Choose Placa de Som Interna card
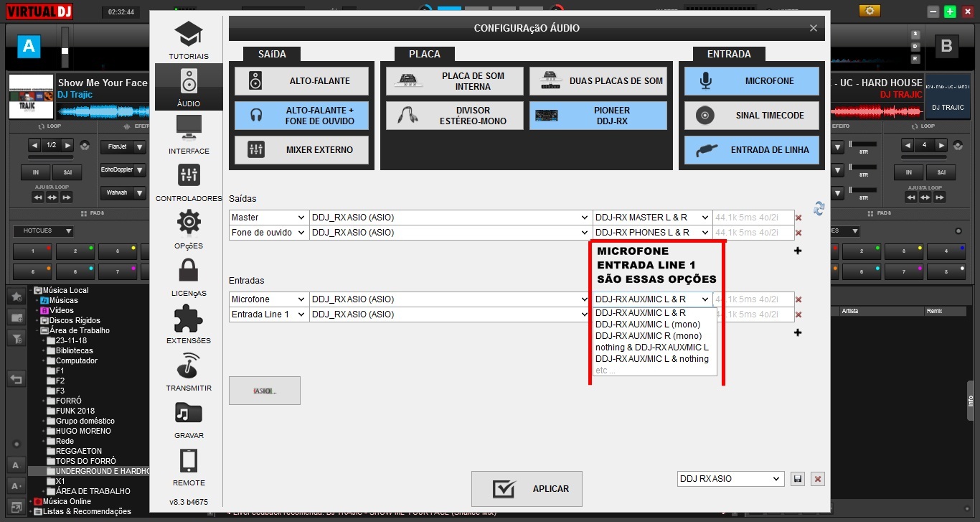The width and height of the screenshot is (980, 522). pos(455,81)
